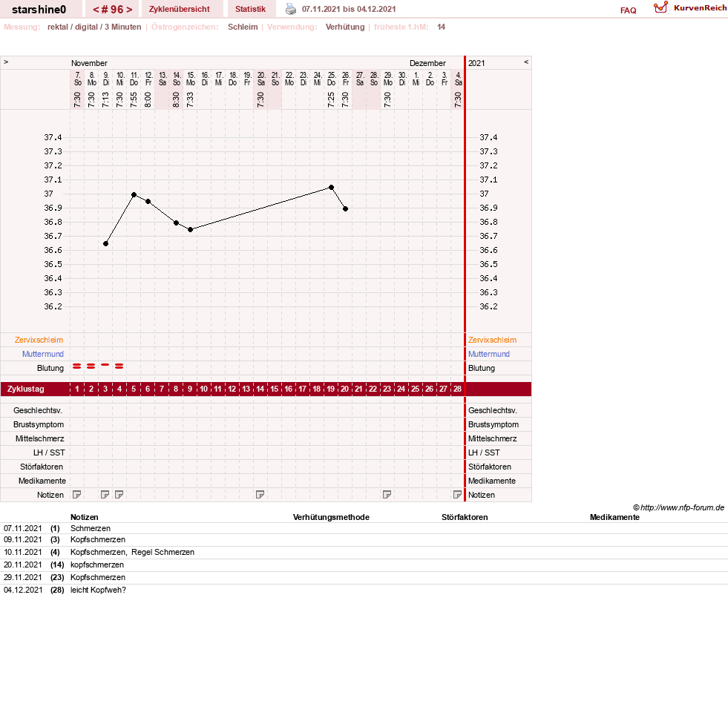Image resolution: width=728 pixels, height=724 pixels.
Task: Click measurement time '7:55' on 11 November
Action: click(x=134, y=99)
